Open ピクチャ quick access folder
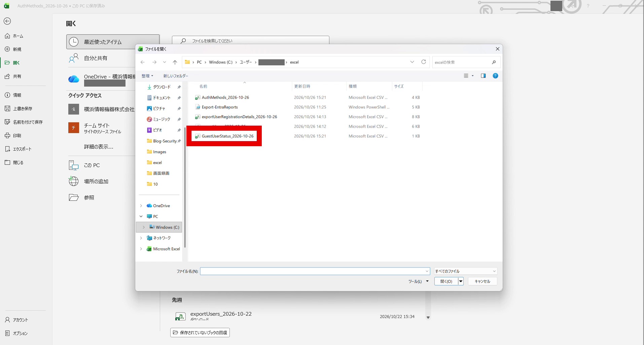644x345 pixels. [x=159, y=108]
